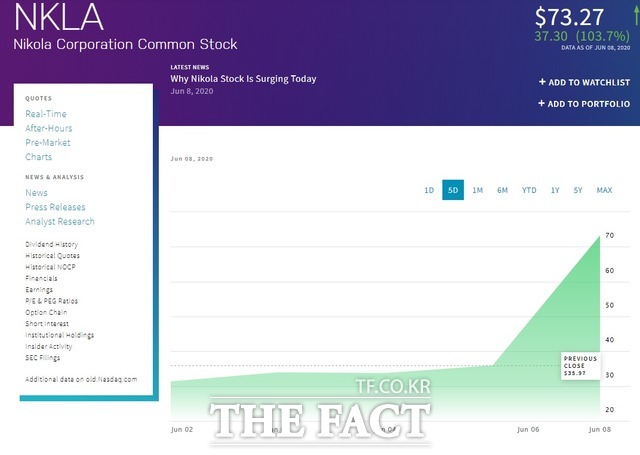
Task: Show the MAX chart range
Action: pyautogui.click(x=604, y=190)
